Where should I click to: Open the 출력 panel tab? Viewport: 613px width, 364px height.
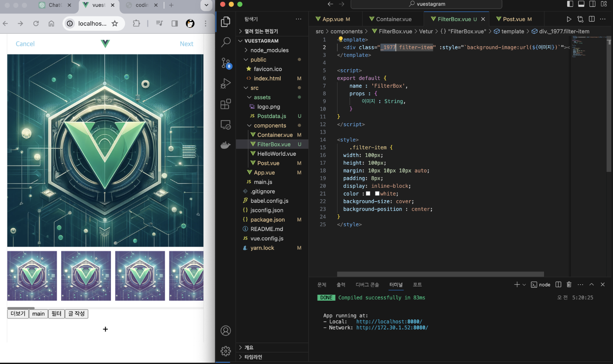coord(341,285)
